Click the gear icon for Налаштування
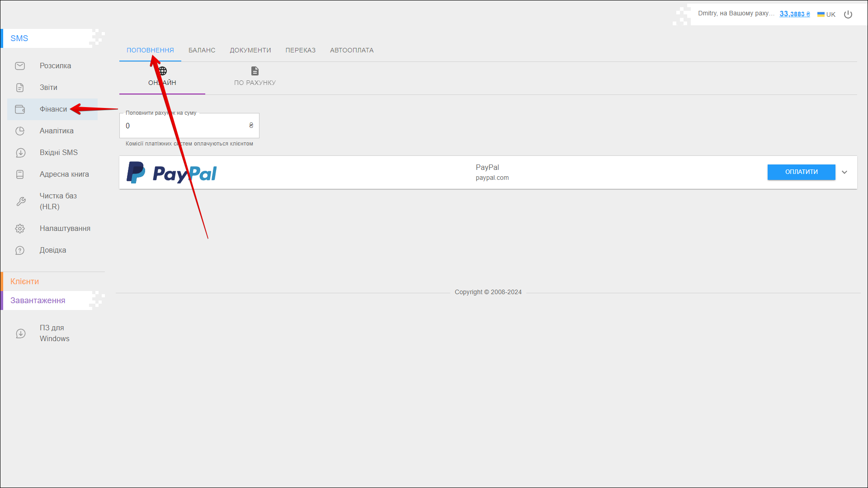Screen dimensions: 868x488 20,229
